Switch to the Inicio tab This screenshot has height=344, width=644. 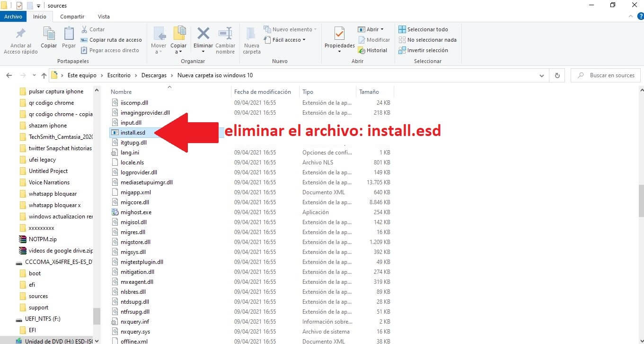tap(40, 17)
